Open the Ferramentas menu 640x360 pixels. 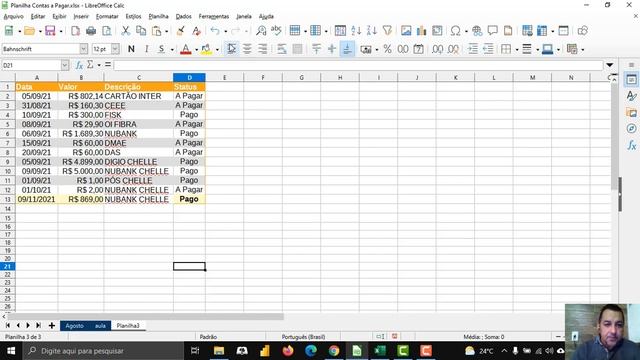(x=214, y=16)
